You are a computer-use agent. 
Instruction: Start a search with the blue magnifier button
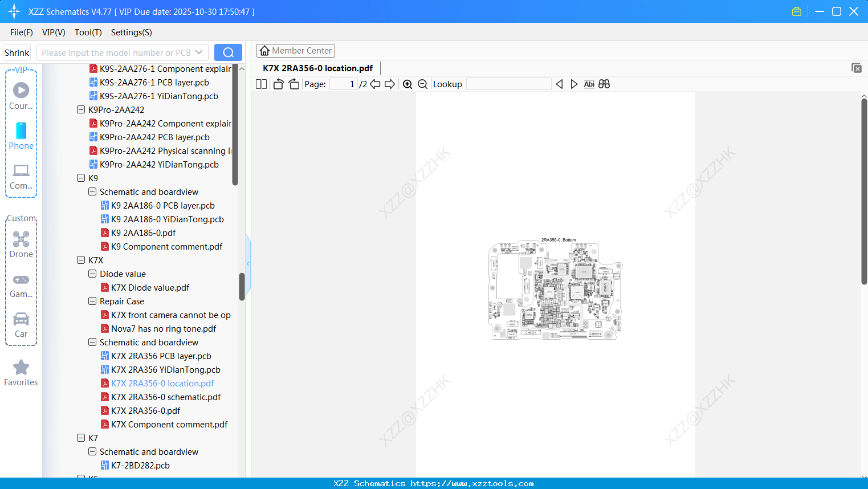pos(228,52)
